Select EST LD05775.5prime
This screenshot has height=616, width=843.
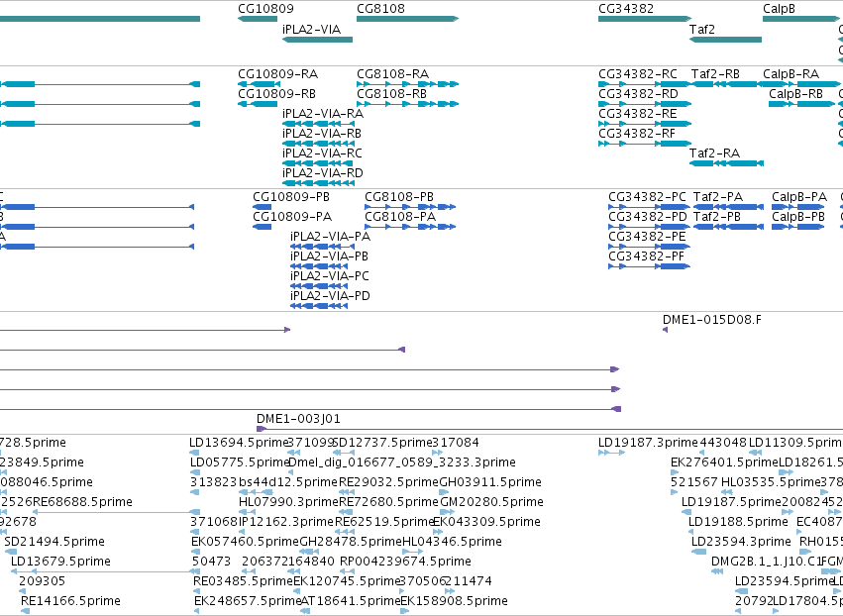(240, 462)
